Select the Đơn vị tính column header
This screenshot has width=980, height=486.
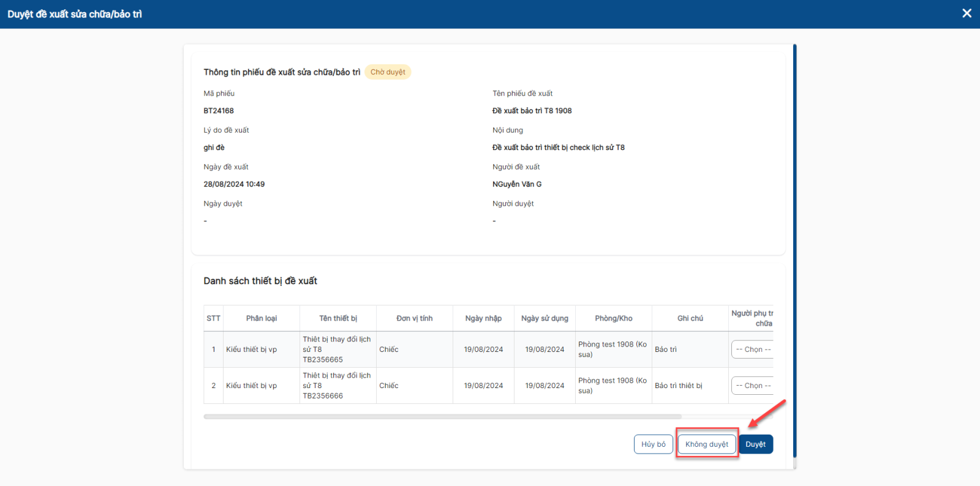(415, 318)
